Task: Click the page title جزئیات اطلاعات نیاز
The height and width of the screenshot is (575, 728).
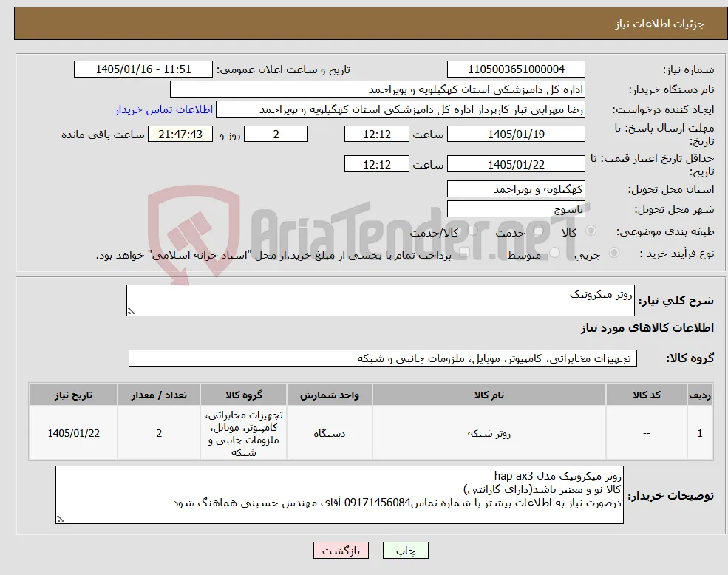Action: (x=660, y=24)
